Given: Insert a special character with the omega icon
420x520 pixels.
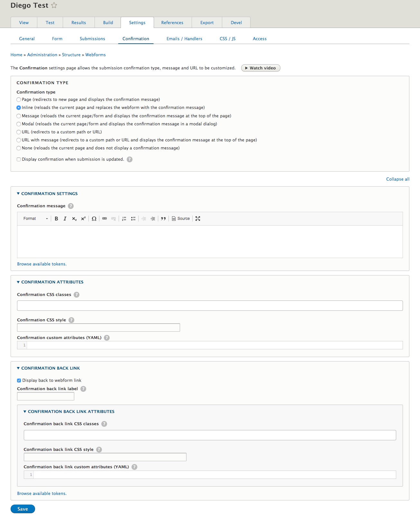Looking at the screenshot, I should tap(94, 219).
